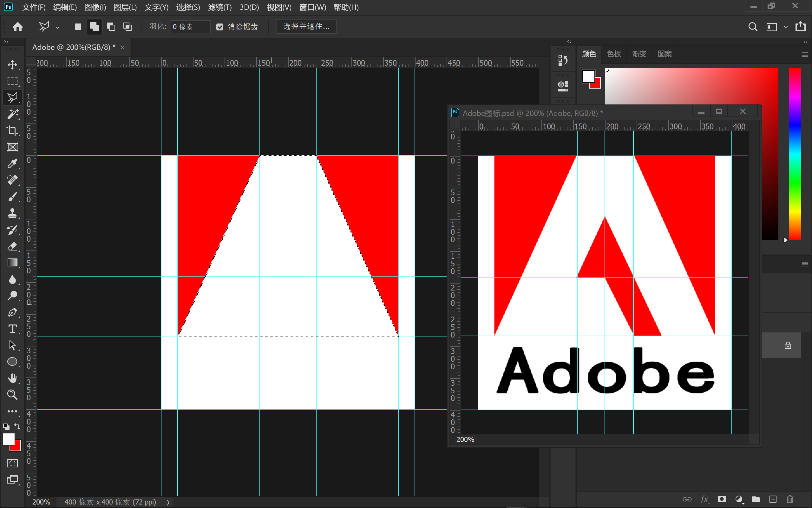
Task: Select the Polygonal Lasso tool in toolbar
Action: tap(12, 97)
